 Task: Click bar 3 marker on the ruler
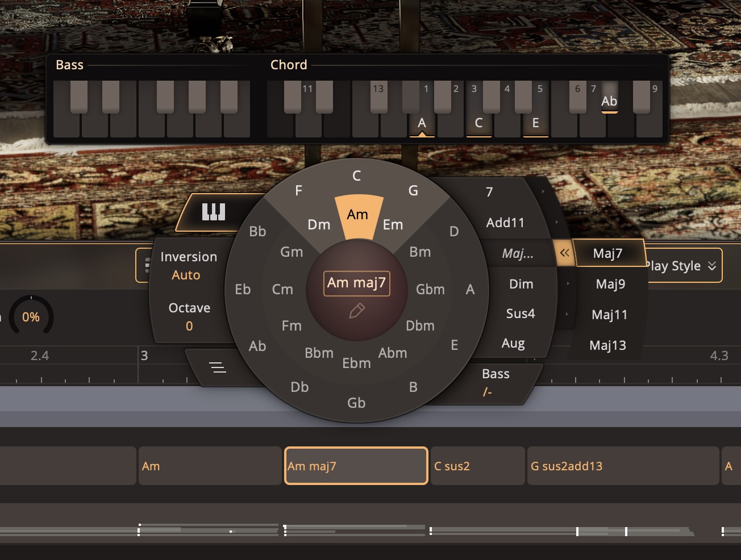[x=144, y=356]
